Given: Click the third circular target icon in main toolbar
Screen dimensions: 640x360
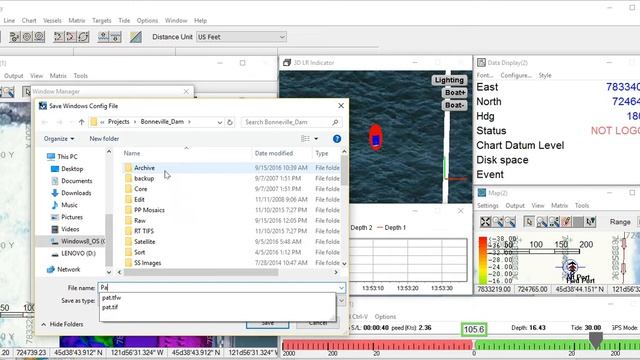Looking at the screenshot, I should [x=39, y=37].
